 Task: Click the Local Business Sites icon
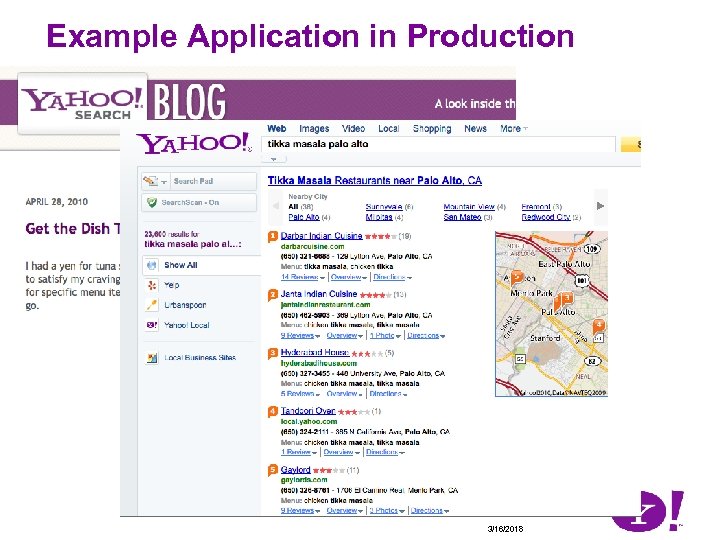152,358
